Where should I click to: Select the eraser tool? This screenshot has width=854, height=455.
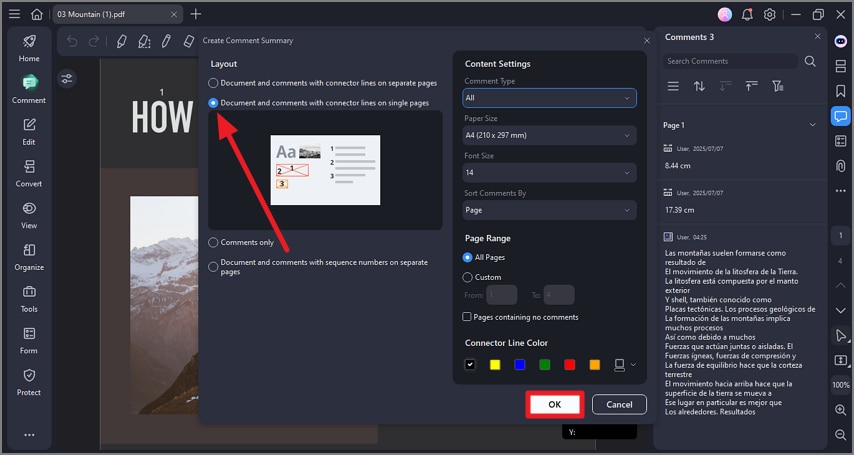tap(188, 41)
